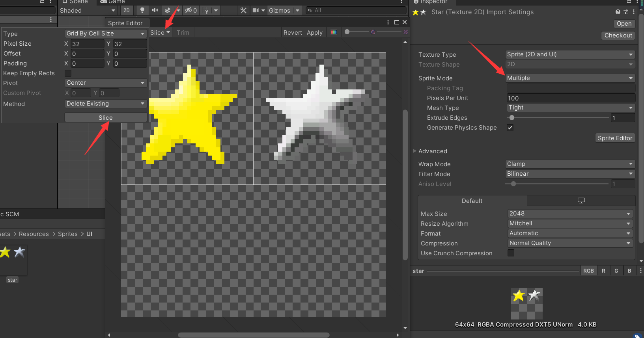Enable Keep Empty Rects checkbox
Image resolution: width=644 pixels, height=338 pixels.
[x=68, y=73]
